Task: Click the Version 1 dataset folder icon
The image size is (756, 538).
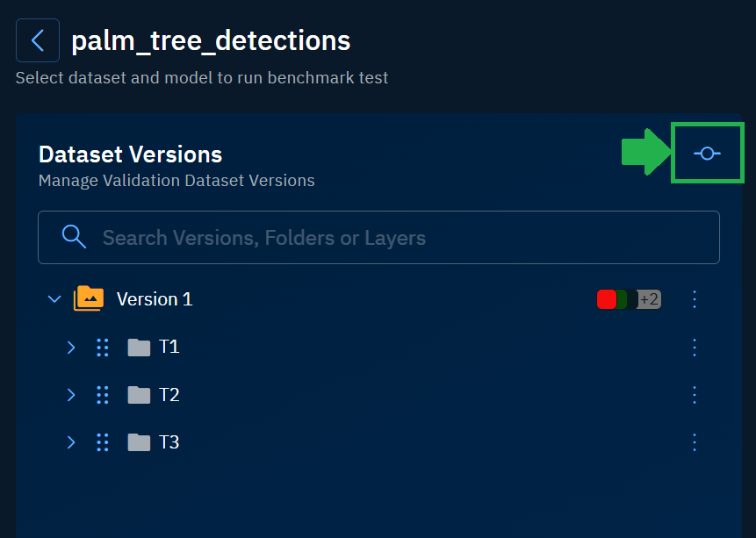Action: [x=89, y=298]
